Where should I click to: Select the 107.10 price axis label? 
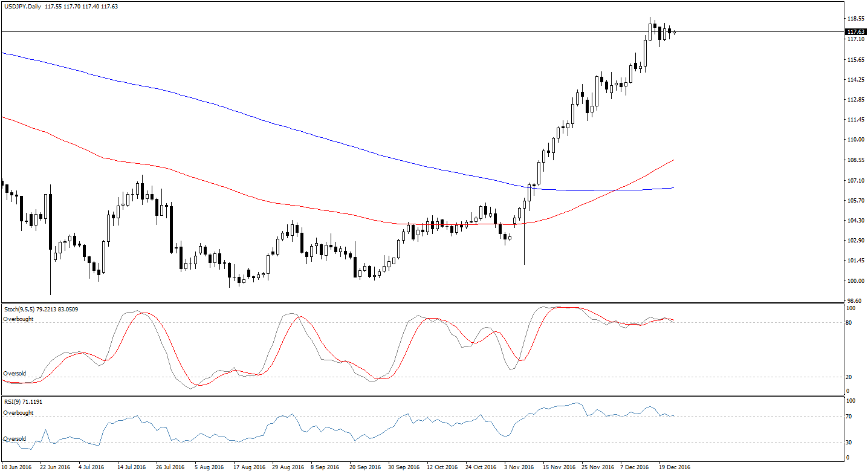click(855, 180)
